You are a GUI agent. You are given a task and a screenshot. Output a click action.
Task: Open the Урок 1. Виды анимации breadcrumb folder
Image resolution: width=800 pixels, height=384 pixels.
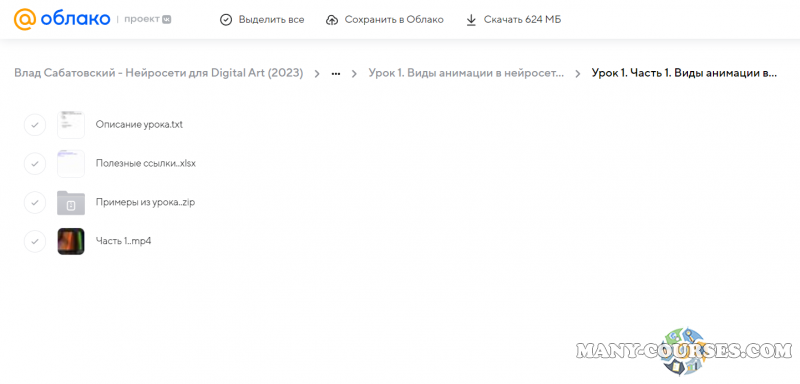click(x=466, y=73)
